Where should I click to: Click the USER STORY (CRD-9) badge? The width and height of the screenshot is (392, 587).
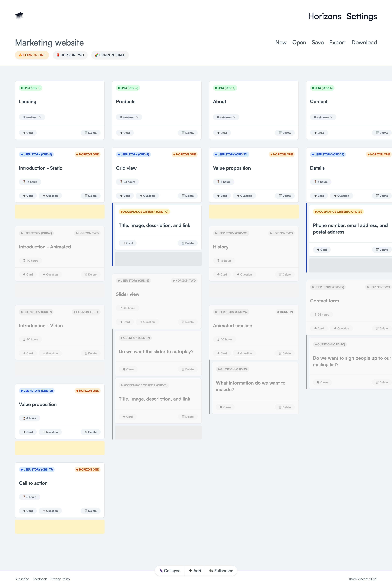tap(133, 154)
